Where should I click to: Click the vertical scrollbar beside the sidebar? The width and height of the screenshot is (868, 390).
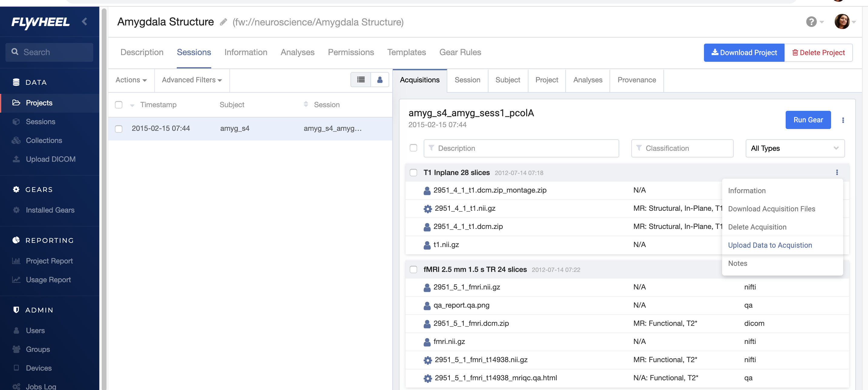point(104,199)
